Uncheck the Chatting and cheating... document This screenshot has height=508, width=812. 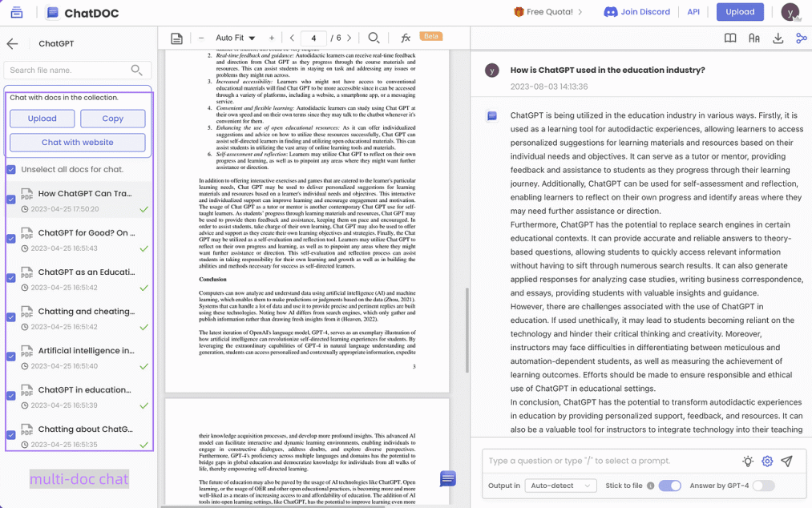point(11,317)
